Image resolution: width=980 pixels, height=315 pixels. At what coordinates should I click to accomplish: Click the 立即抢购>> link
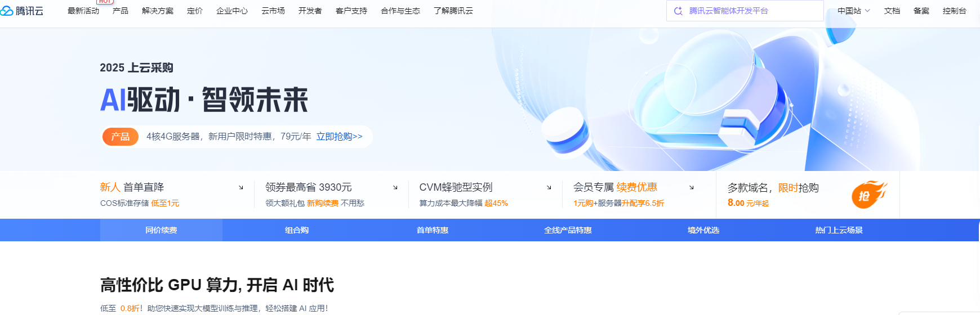(x=340, y=137)
